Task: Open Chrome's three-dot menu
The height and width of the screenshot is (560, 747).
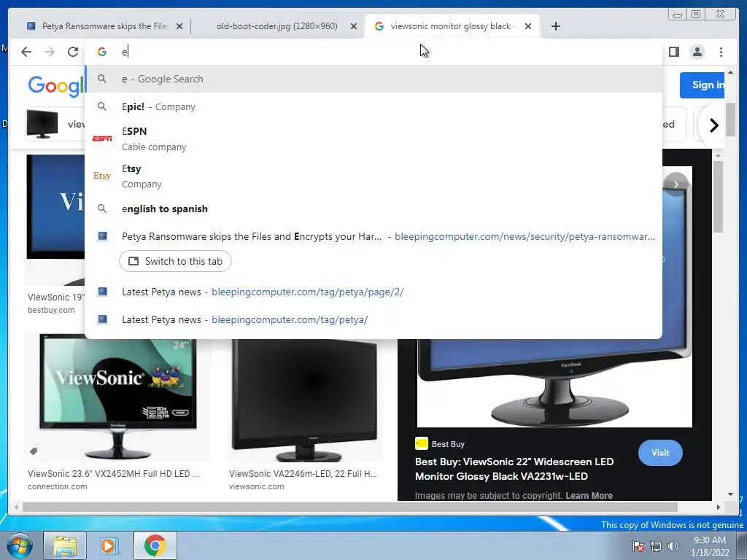Action: tap(721, 52)
